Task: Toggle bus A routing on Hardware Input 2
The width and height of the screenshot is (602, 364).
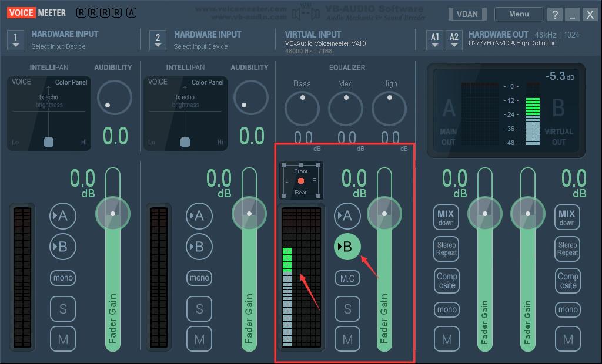Action: [199, 216]
